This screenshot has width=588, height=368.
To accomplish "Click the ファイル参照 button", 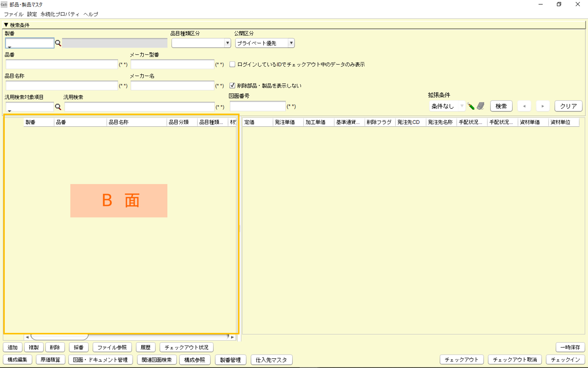I will 112,347.
